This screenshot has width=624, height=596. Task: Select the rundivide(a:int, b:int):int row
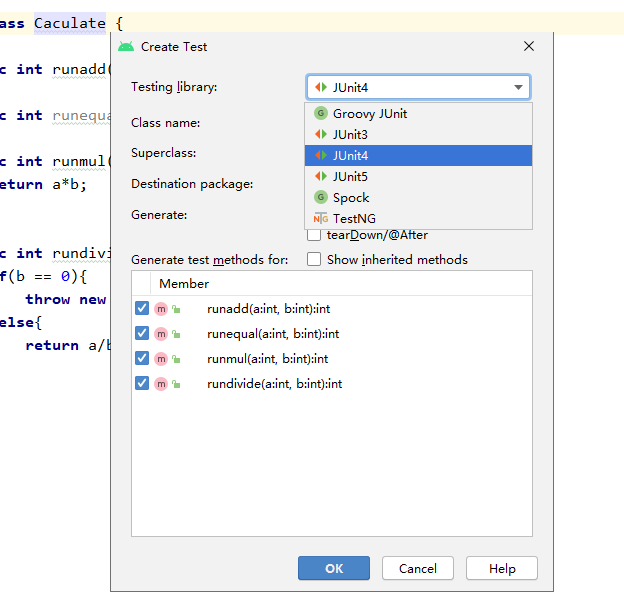click(332, 384)
